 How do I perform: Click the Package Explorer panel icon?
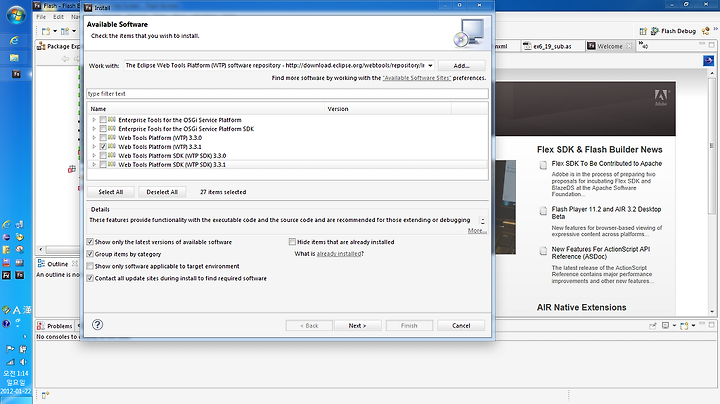pyautogui.click(x=41, y=46)
